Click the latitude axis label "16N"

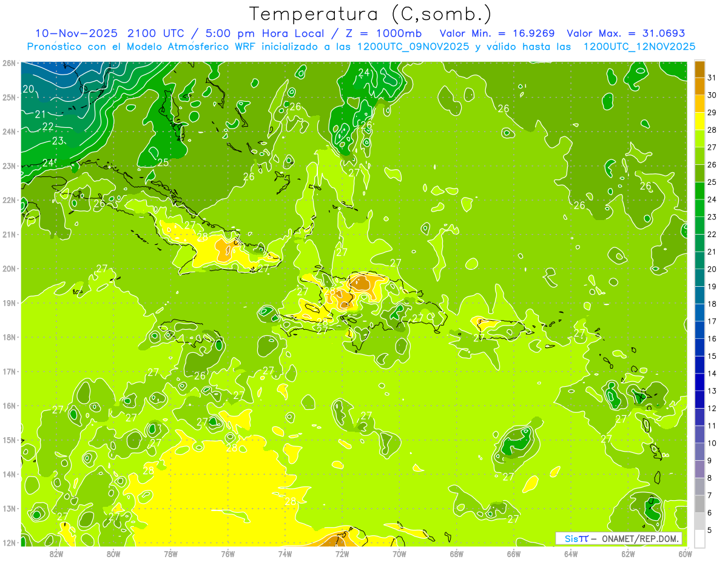pyautogui.click(x=8, y=406)
